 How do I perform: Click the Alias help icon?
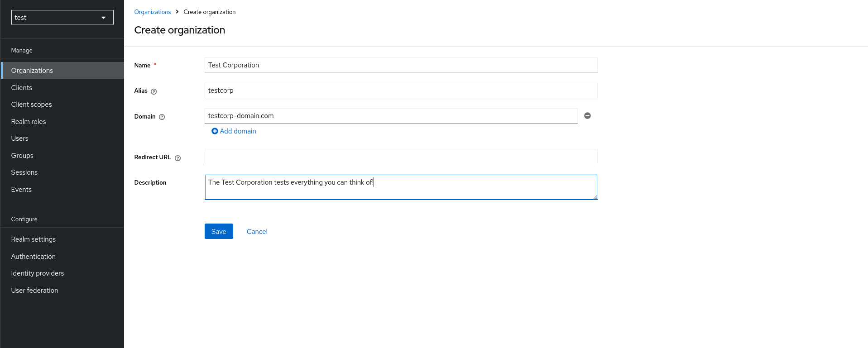pyautogui.click(x=153, y=91)
